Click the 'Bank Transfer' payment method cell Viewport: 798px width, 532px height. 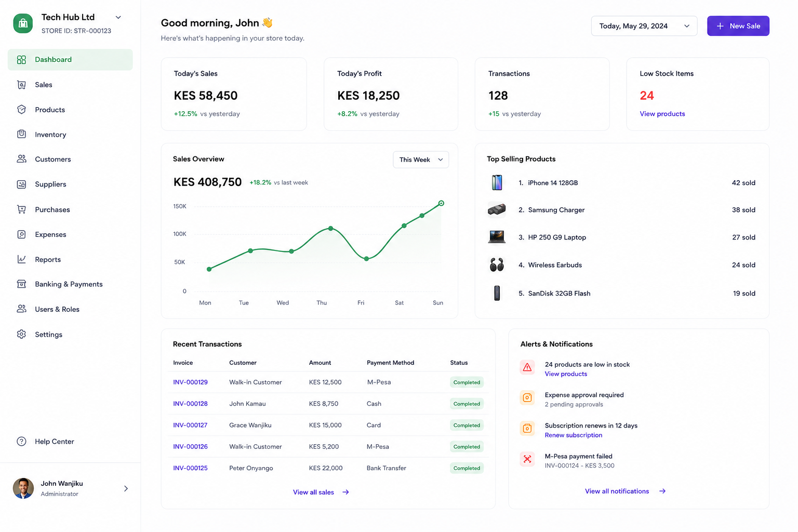(387, 468)
